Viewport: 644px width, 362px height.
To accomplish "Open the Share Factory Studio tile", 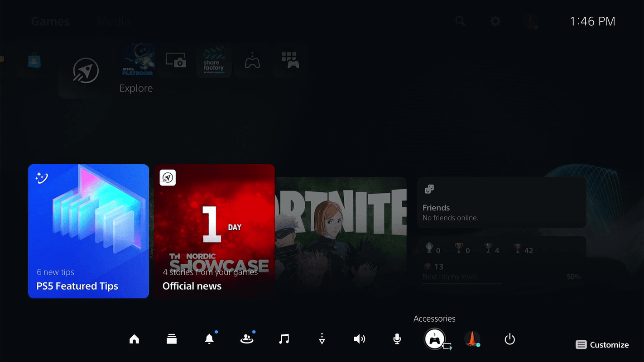I will [x=214, y=60].
